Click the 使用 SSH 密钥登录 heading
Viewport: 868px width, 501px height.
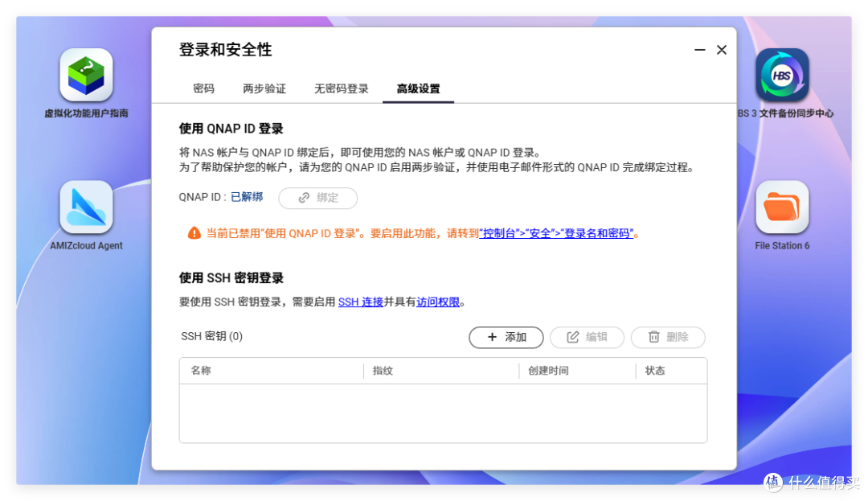point(231,278)
